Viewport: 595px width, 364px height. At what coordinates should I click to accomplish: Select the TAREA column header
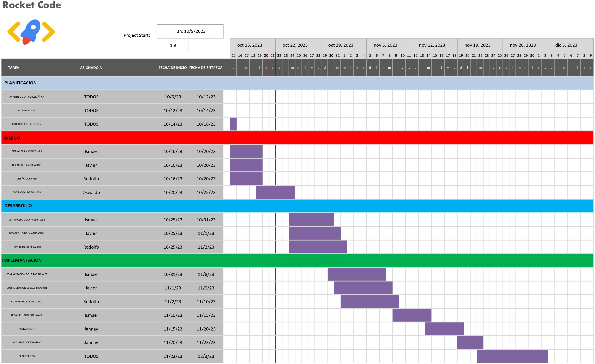(x=14, y=68)
